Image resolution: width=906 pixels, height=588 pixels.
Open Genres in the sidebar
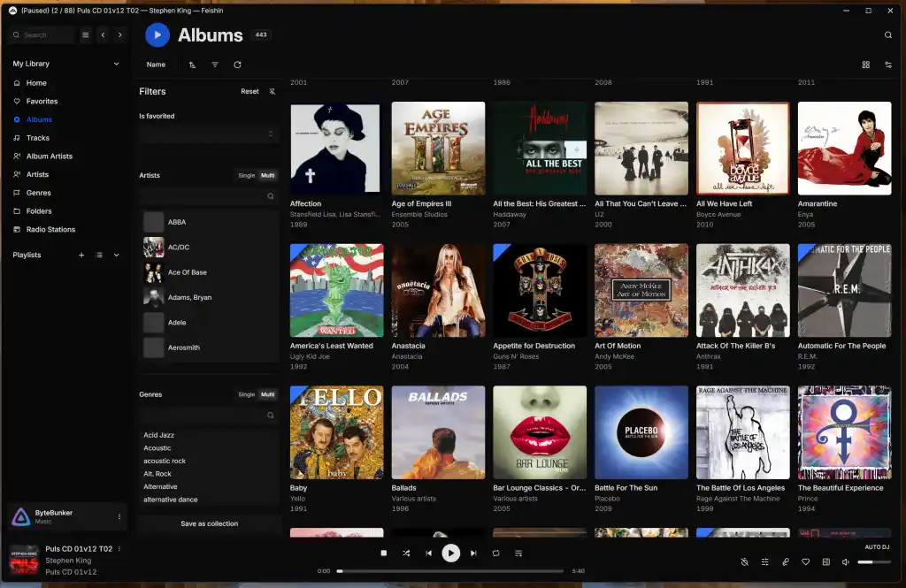[x=38, y=193]
